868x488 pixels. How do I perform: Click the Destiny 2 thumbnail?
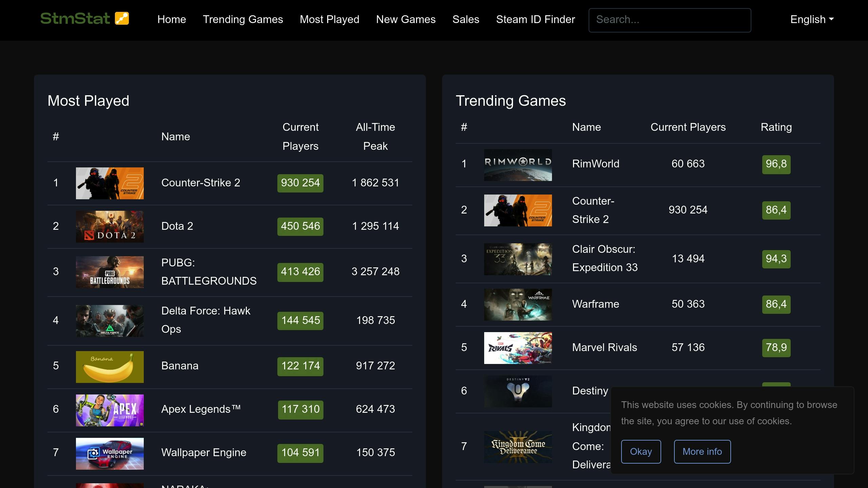(518, 391)
